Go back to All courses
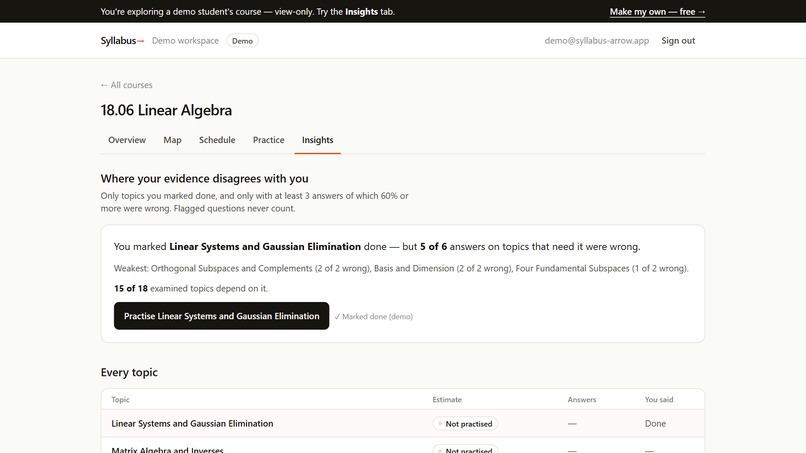Screen dimensions: 806x453 point(126,85)
